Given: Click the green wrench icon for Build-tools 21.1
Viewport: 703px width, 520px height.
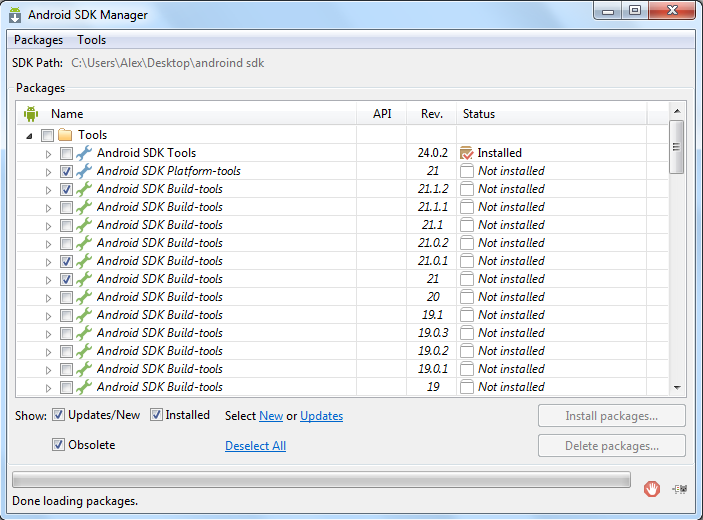Looking at the screenshot, I should [x=84, y=225].
